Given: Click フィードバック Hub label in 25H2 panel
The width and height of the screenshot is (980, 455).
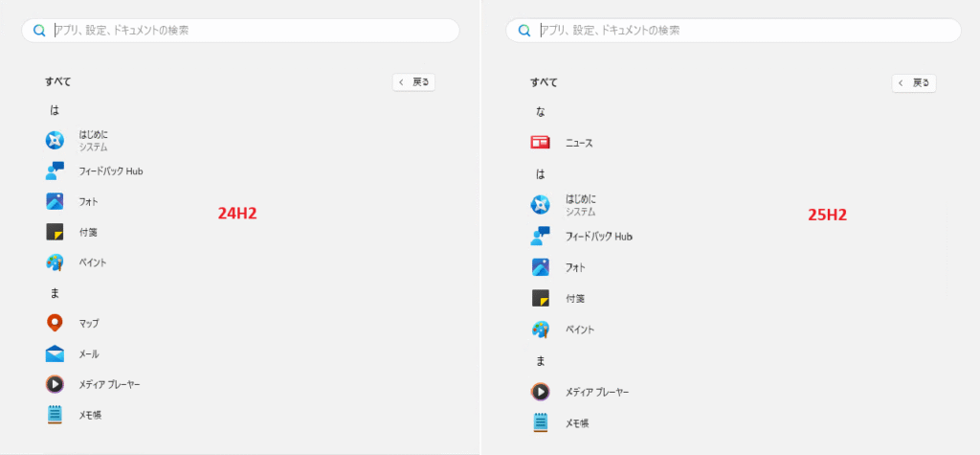Looking at the screenshot, I should (x=599, y=236).
